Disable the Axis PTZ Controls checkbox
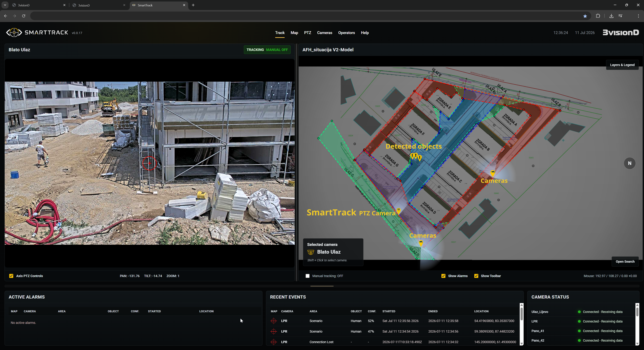The height and width of the screenshot is (350, 644). click(x=11, y=276)
